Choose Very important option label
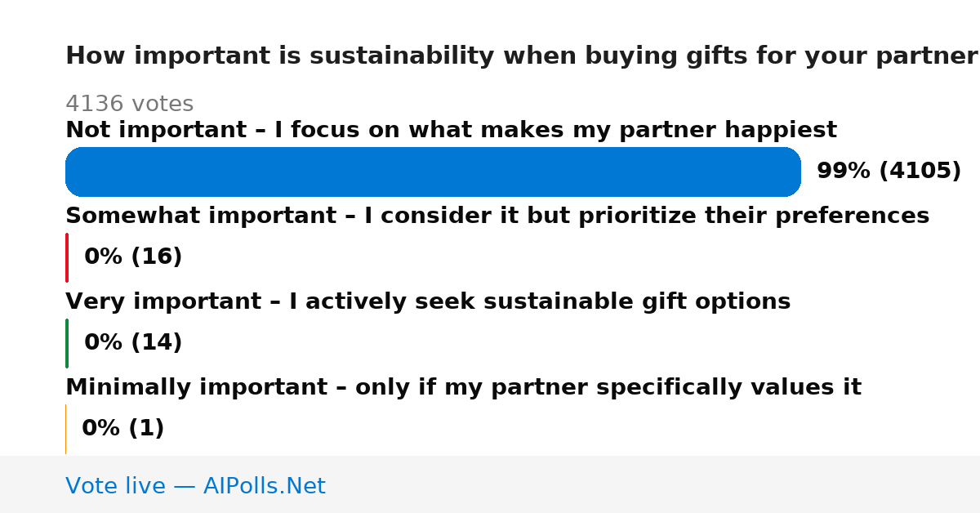 tap(428, 301)
